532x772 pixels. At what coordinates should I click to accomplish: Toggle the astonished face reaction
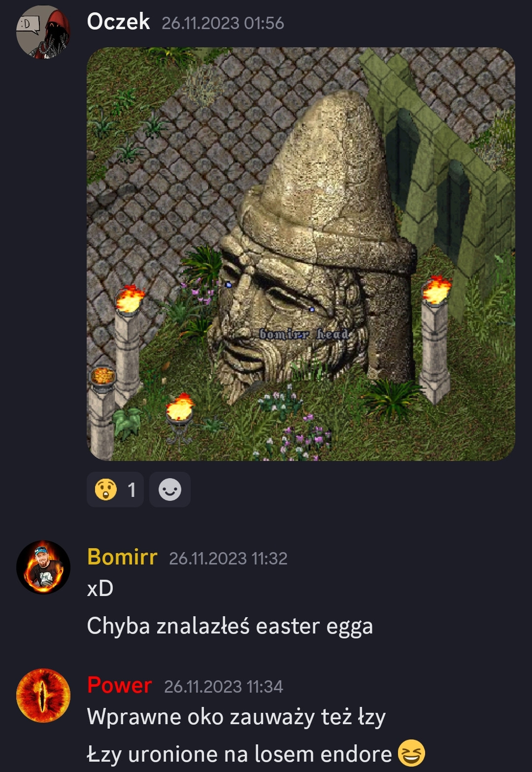(x=115, y=490)
